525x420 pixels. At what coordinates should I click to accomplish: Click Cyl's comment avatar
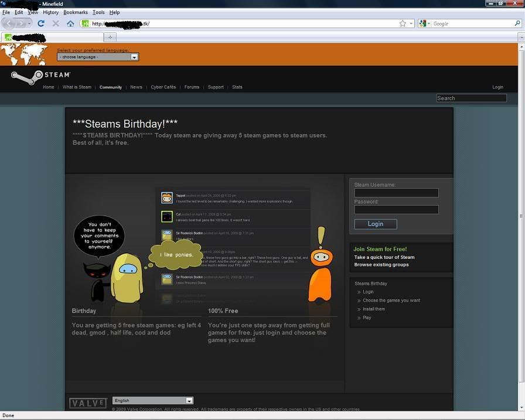167,217
